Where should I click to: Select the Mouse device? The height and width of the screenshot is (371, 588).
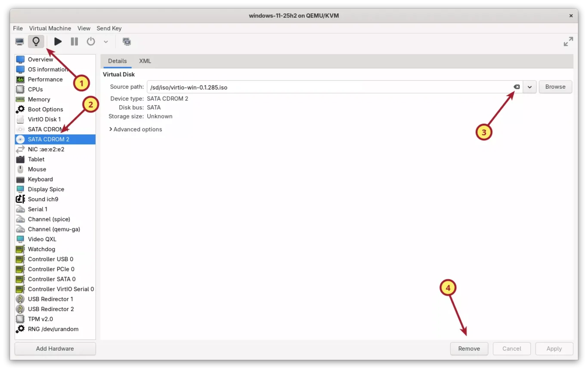pos(55,169)
